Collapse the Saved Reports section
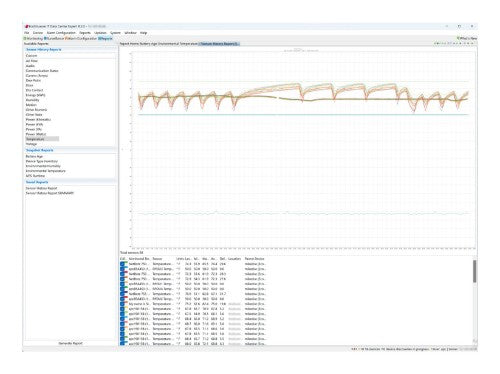Viewport: 500px width, 374px height. (x=37, y=182)
